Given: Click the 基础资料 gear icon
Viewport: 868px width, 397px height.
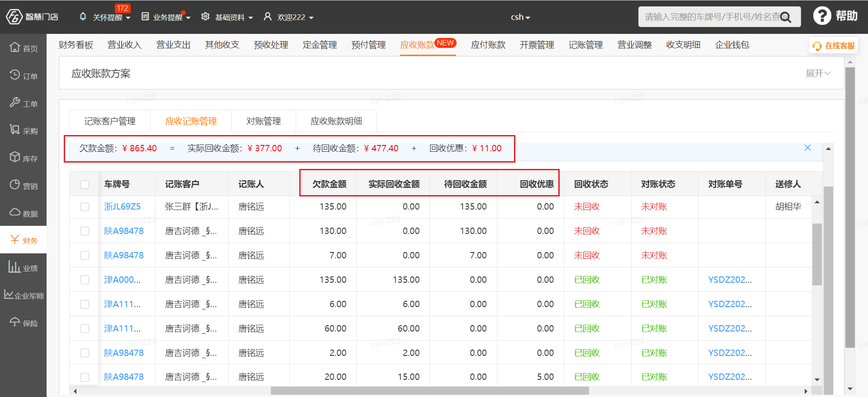Looking at the screenshot, I should point(205,17).
